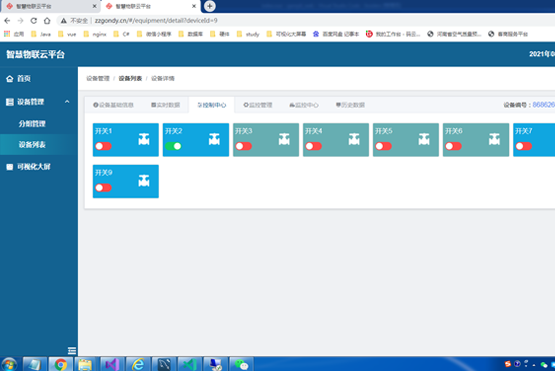Click the browser home icon

tap(47, 21)
